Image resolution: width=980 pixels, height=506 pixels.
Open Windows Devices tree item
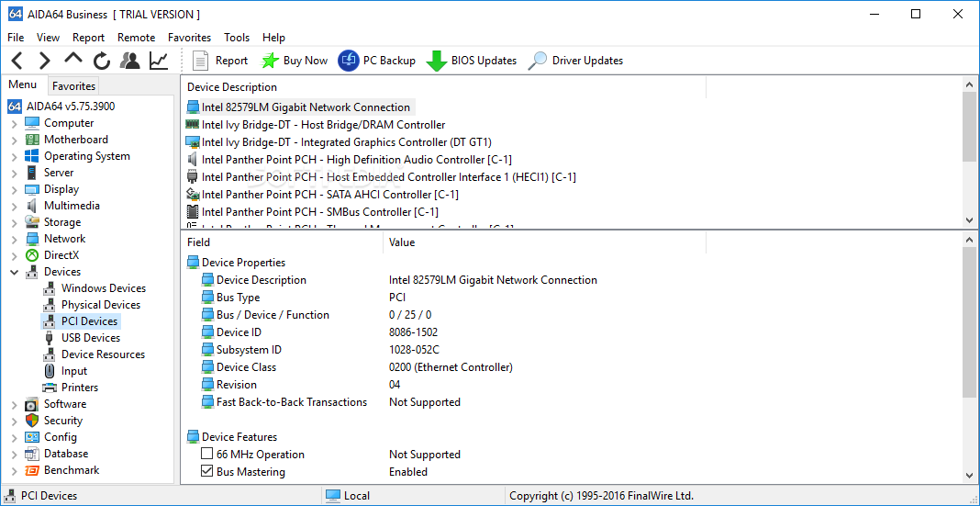[94, 288]
